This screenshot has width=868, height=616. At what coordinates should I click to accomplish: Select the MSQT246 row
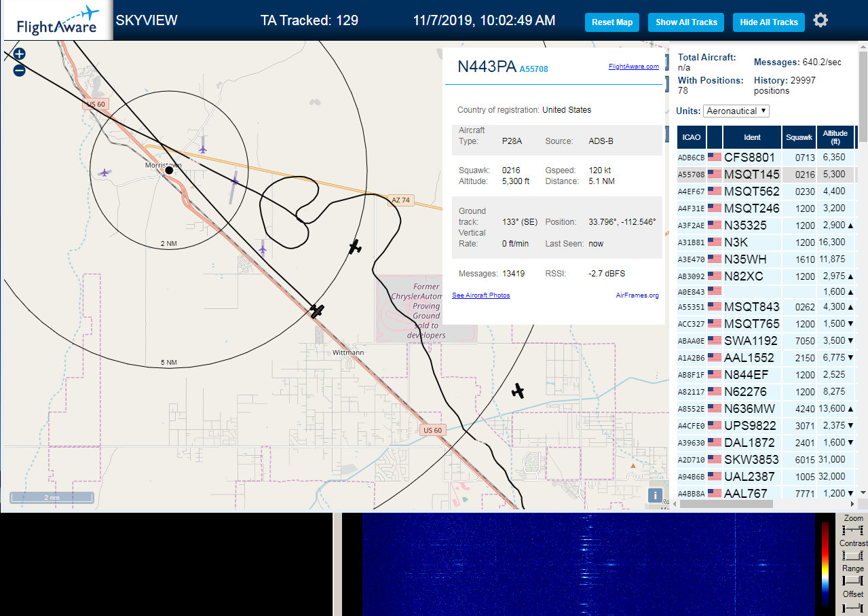[x=766, y=209]
